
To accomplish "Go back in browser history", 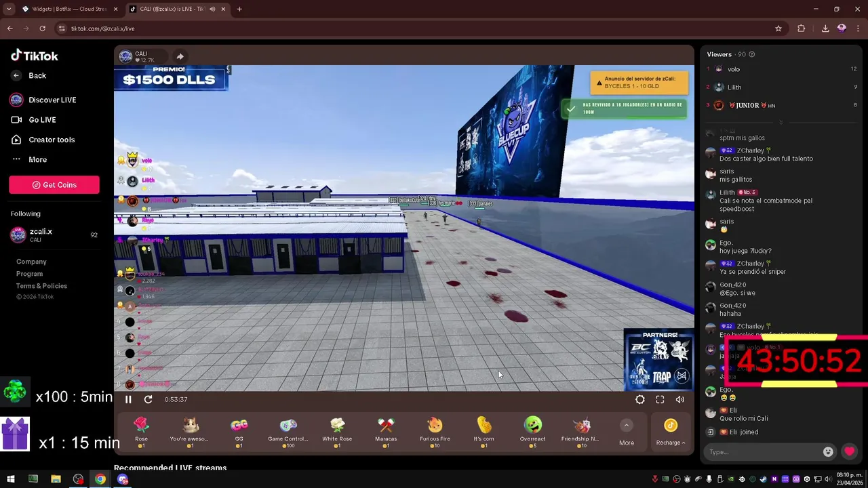I will pyautogui.click(x=9, y=28).
